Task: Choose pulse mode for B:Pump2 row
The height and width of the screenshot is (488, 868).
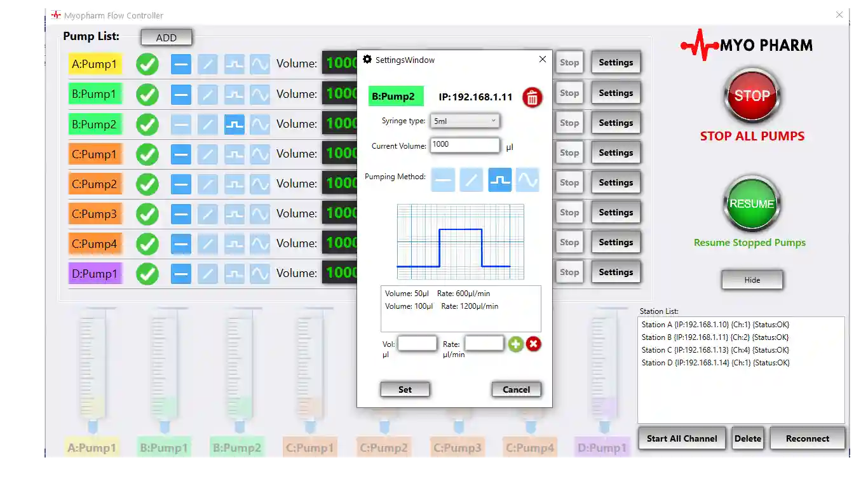Action: (234, 124)
